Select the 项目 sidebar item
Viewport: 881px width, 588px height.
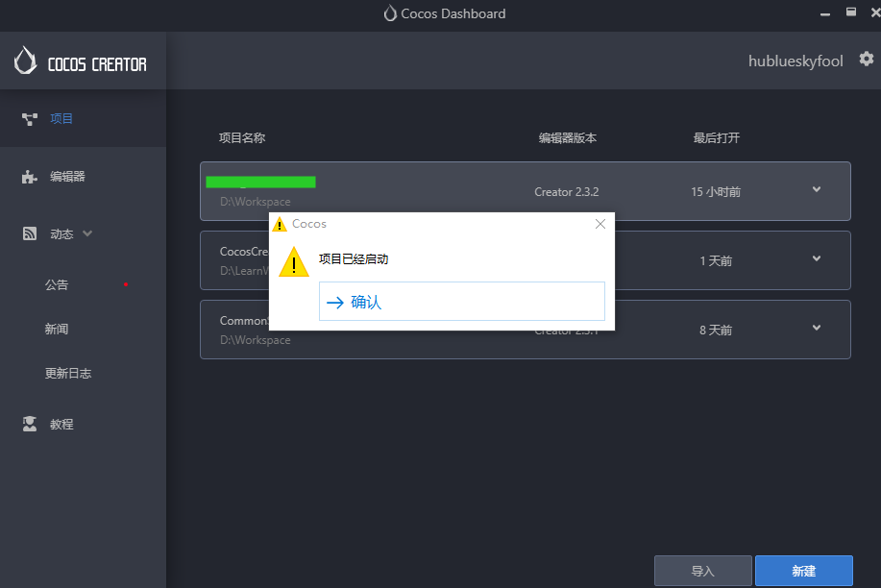click(x=84, y=118)
